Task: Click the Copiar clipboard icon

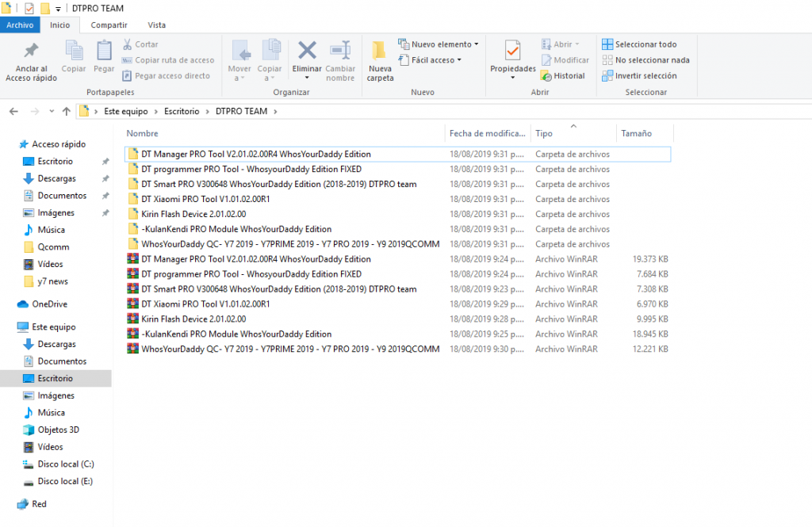Action: [x=74, y=51]
